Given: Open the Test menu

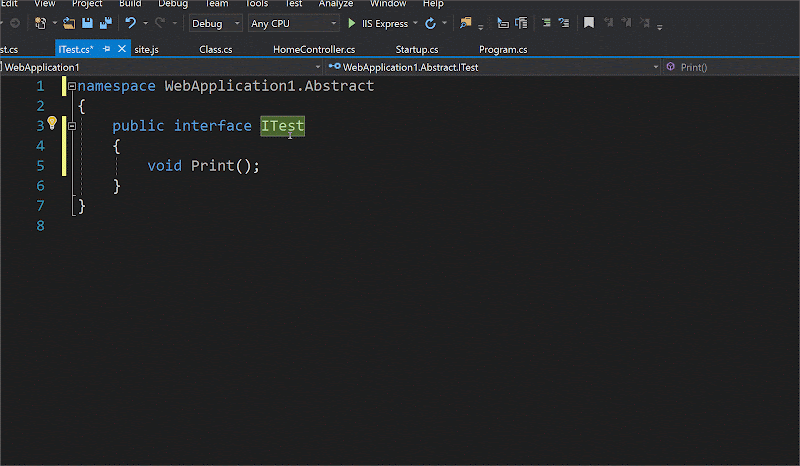Looking at the screenshot, I should click(293, 4).
